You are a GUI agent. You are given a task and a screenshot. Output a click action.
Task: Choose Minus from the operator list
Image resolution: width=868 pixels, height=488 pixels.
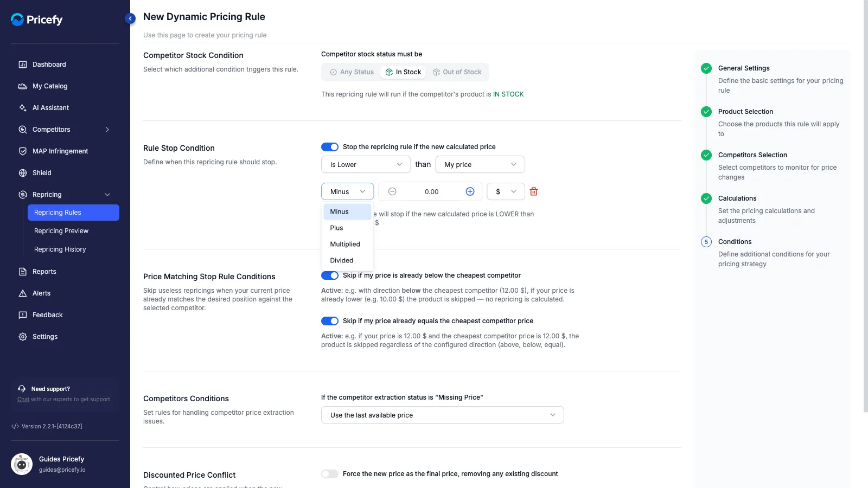(x=347, y=211)
